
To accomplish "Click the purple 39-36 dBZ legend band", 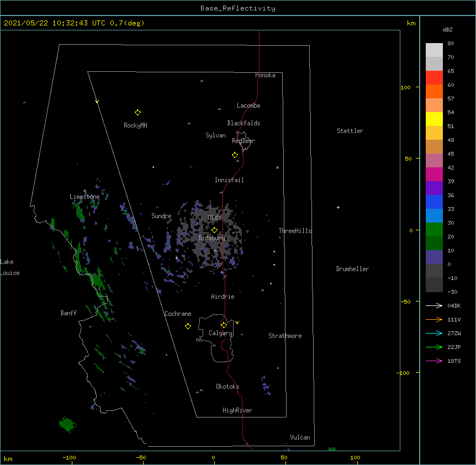I will click(x=434, y=188).
